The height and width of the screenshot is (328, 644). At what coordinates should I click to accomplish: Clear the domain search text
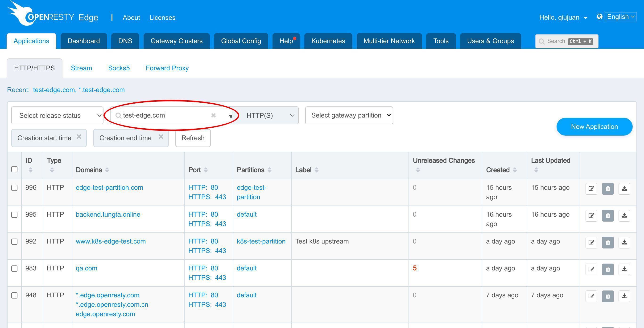[213, 115]
